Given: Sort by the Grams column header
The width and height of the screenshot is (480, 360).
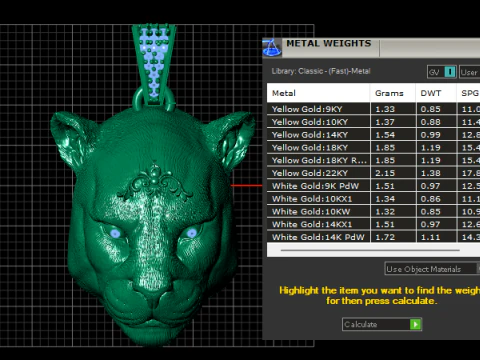Looking at the screenshot, I should click(393, 93).
